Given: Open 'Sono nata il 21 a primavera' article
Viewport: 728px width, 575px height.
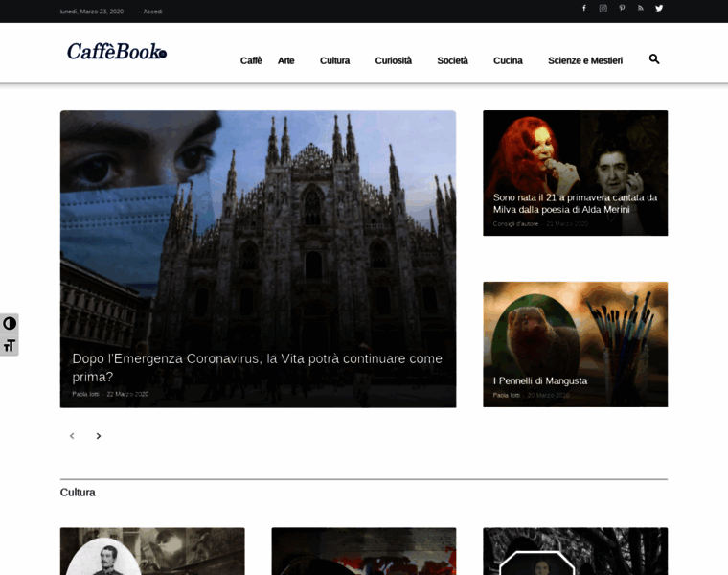Looking at the screenshot, I should [575, 203].
